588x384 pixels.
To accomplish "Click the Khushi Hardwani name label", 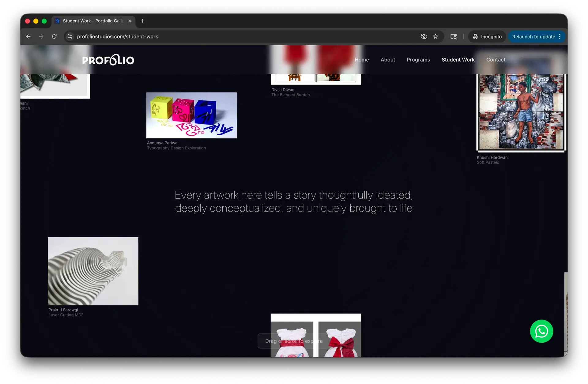I will click(x=492, y=157).
